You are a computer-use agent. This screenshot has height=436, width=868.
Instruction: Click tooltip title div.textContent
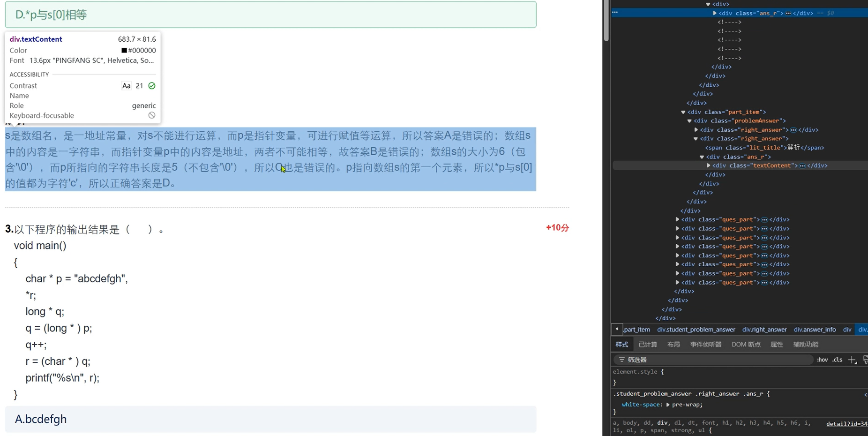(x=36, y=39)
